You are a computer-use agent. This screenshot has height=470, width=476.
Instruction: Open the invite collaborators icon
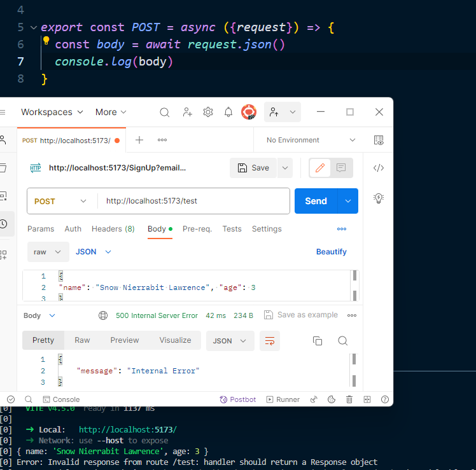tap(187, 113)
